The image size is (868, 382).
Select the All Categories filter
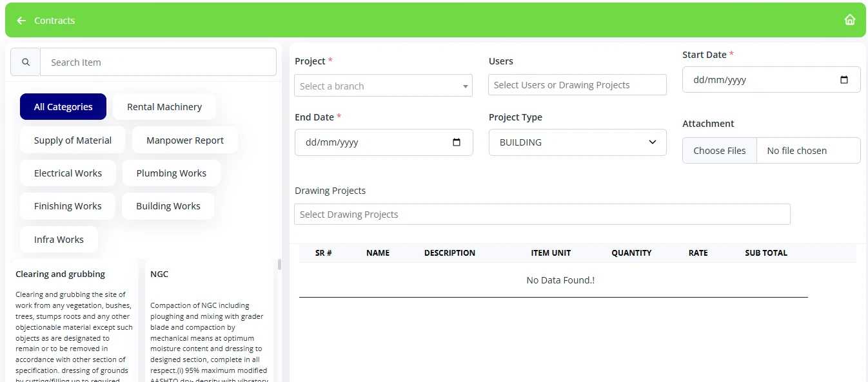click(63, 107)
